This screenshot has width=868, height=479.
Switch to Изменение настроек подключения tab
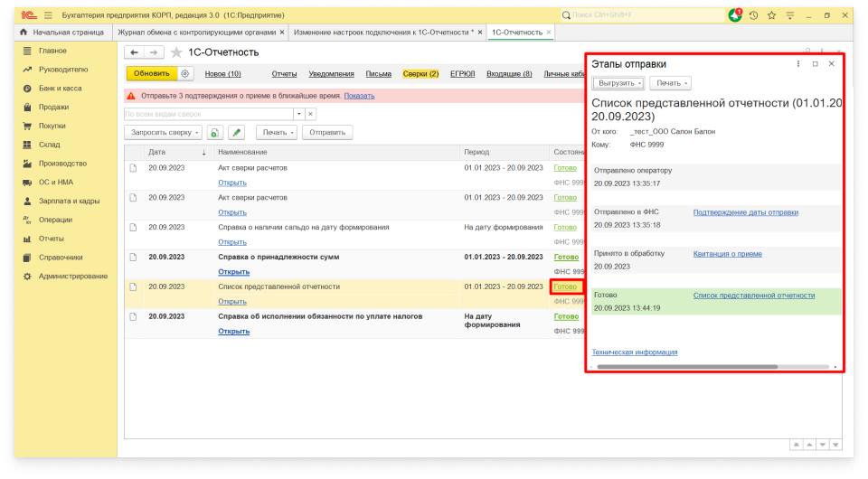click(x=382, y=33)
